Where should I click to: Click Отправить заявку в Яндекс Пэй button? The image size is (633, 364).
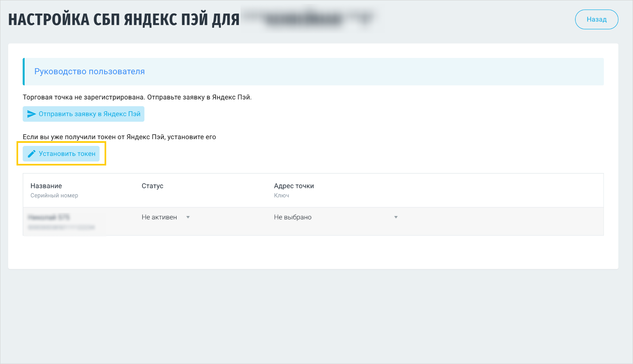point(84,114)
